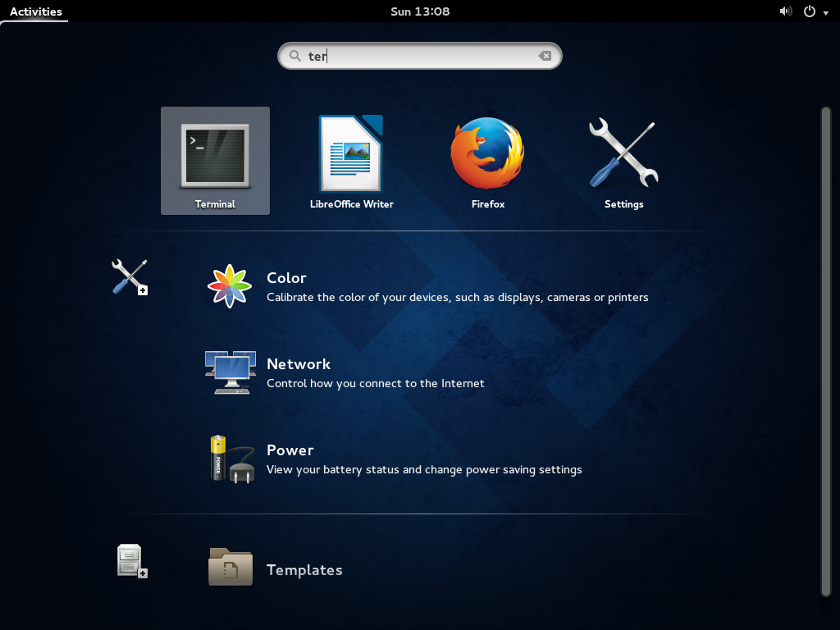Select the 'Color' result title
The height and width of the screenshot is (630, 840).
(286, 277)
